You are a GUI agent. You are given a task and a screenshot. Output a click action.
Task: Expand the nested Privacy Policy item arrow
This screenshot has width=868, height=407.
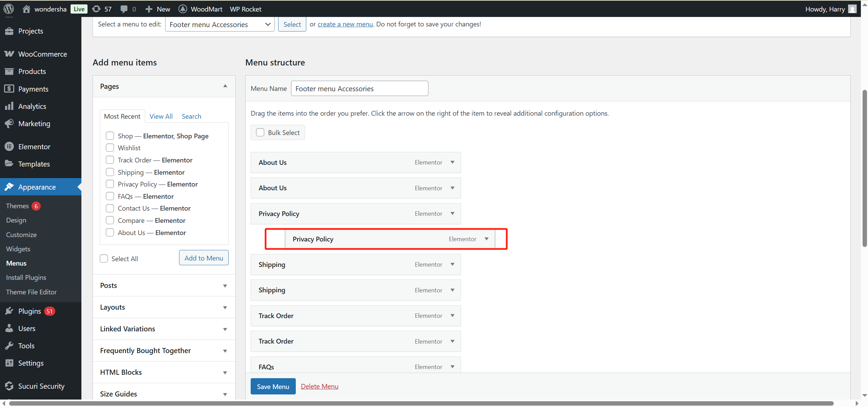pos(486,239)
